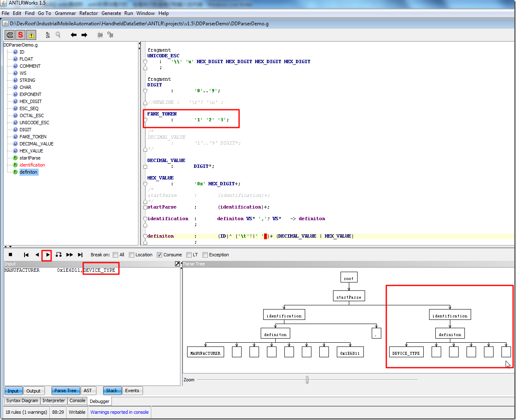
Task: Click 'Warnings reported in console' link
Action: (x=119, y=412)
